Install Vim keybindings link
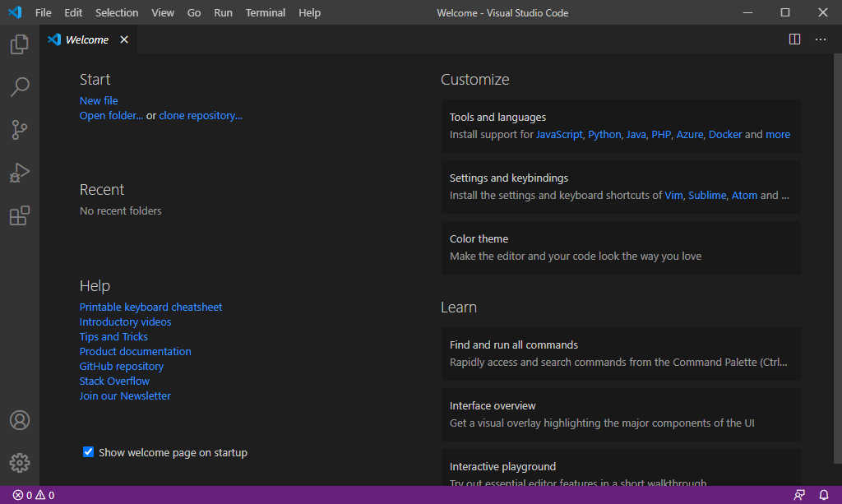The width and height of the screenshot is (842, 504). tap(673, 196)
